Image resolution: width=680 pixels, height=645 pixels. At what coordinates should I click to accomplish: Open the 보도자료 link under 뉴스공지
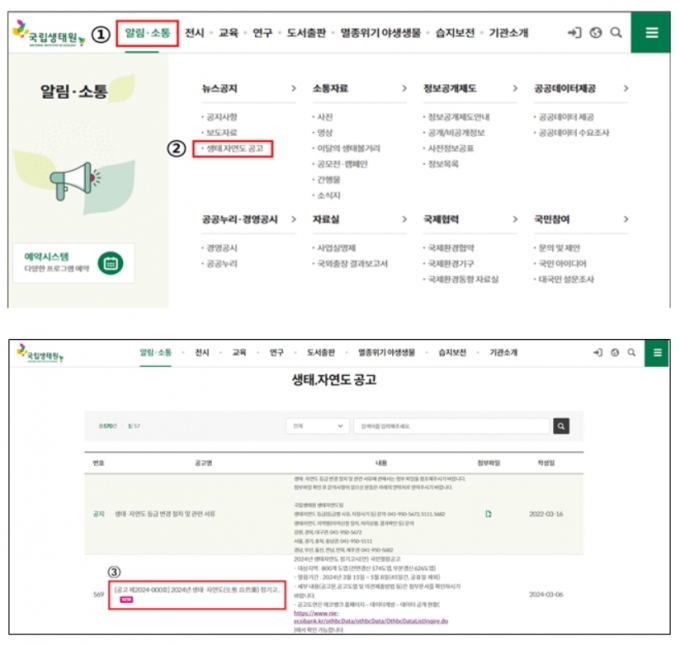point(221,132)
